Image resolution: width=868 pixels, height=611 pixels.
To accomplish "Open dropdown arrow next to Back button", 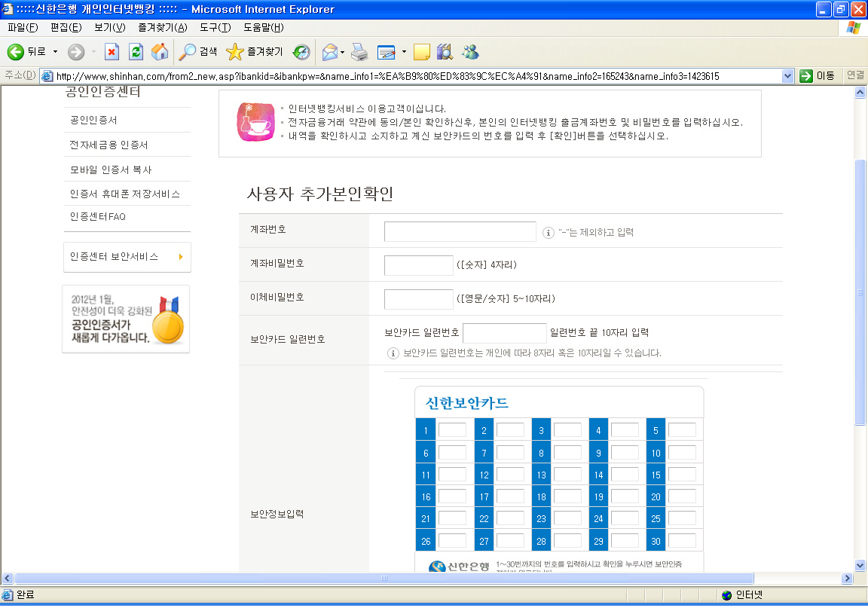I will 55,52.
